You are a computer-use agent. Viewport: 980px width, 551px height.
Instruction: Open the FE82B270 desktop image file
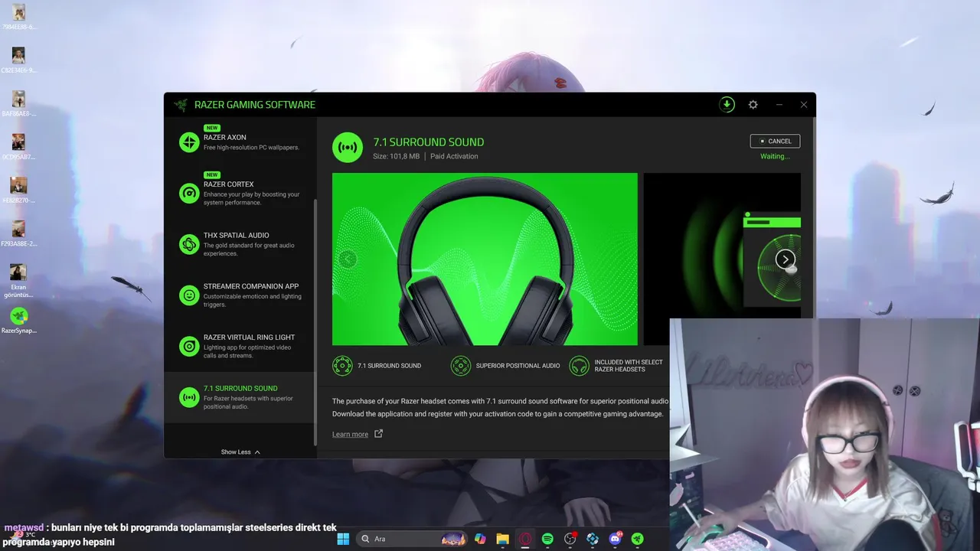click(x=19, y=190)
